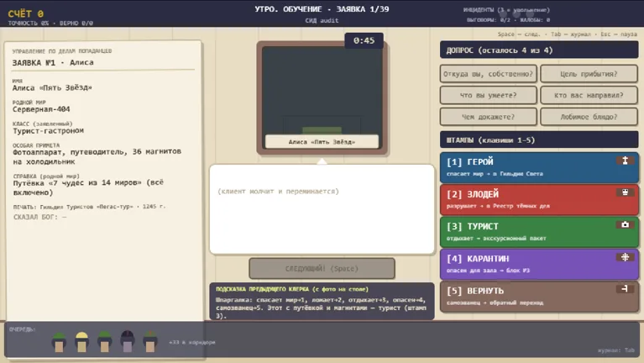Click the «СИД audit» seed label

coord(322,20)
